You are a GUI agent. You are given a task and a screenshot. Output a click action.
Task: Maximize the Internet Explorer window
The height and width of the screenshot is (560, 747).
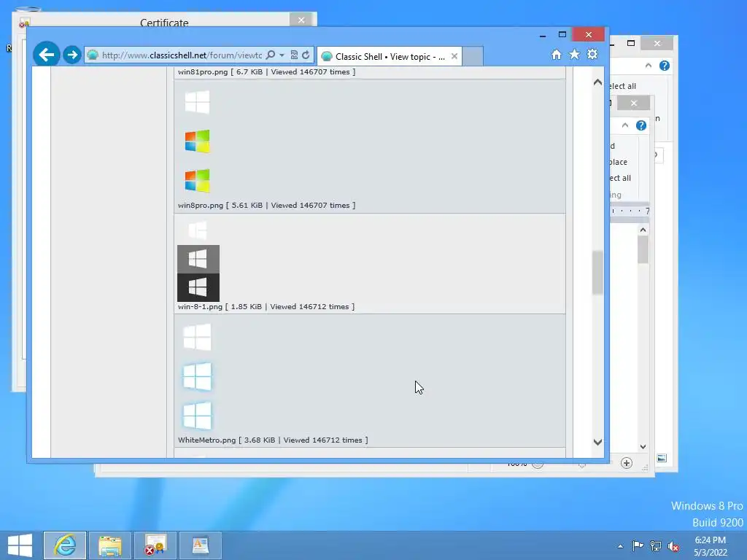[x=562, y=35]
